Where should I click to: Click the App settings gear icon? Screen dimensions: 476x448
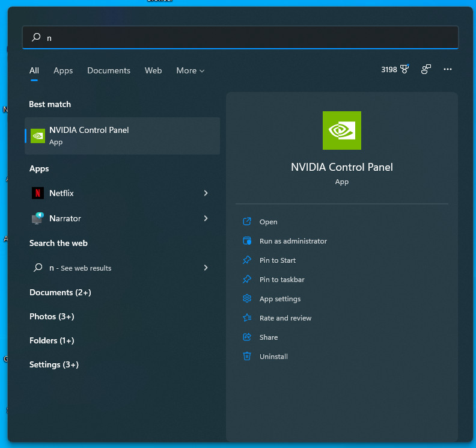246,299
